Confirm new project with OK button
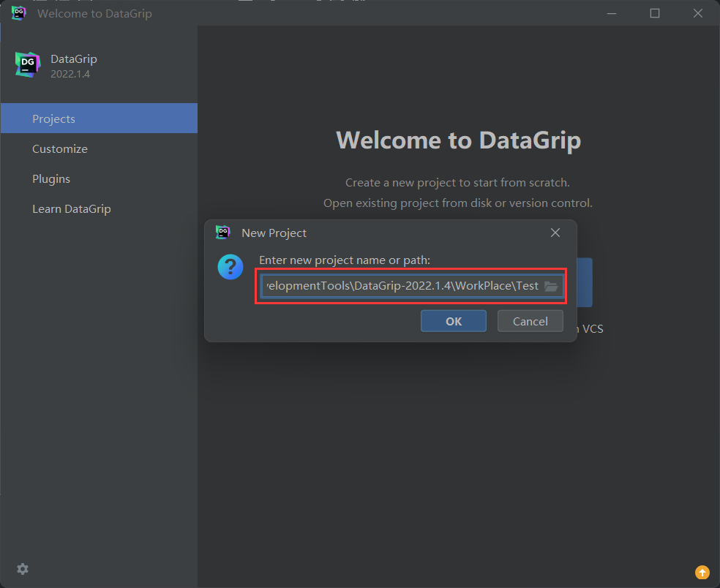720x588 pixels. pos(453,321)
